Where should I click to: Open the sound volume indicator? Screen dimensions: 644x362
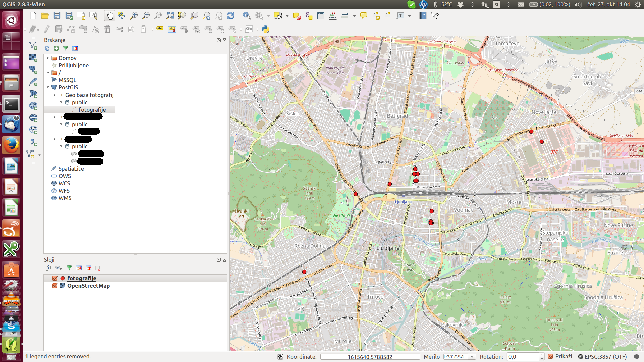578,4
